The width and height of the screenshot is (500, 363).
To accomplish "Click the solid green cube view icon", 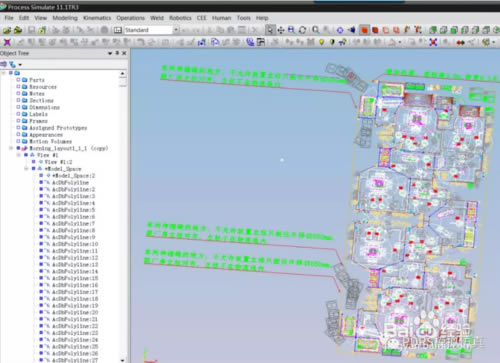I will [454, 30].
